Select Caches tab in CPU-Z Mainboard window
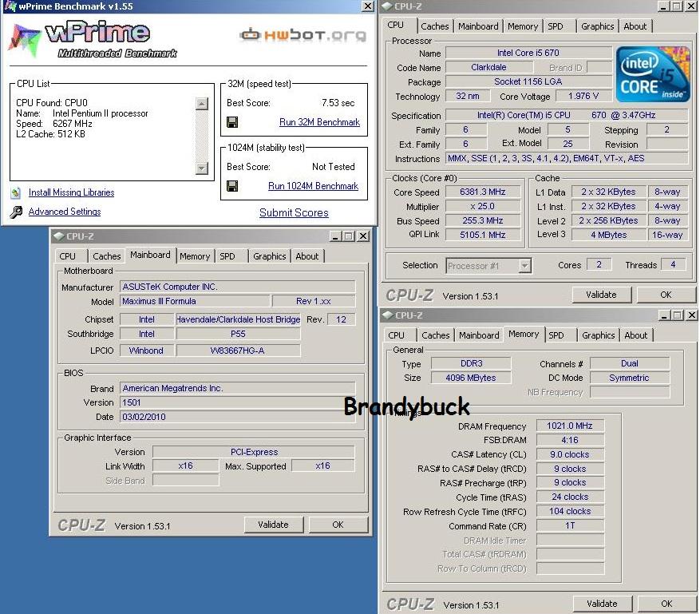 tap(107, 256)
